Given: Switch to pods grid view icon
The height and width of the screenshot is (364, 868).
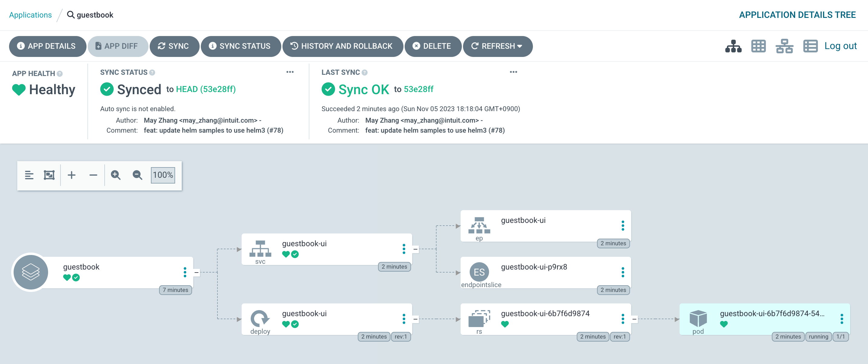Looking at the screenshot, I should click(x=758, y=46).
